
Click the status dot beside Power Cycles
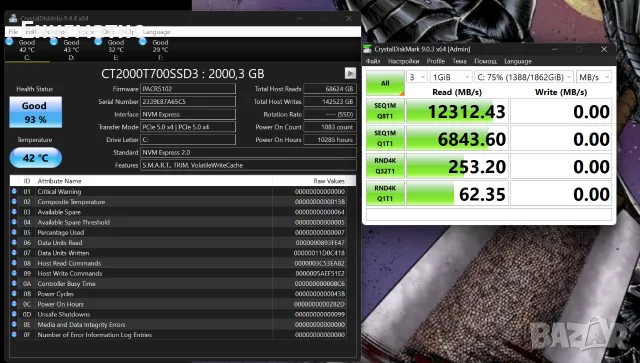14,293
